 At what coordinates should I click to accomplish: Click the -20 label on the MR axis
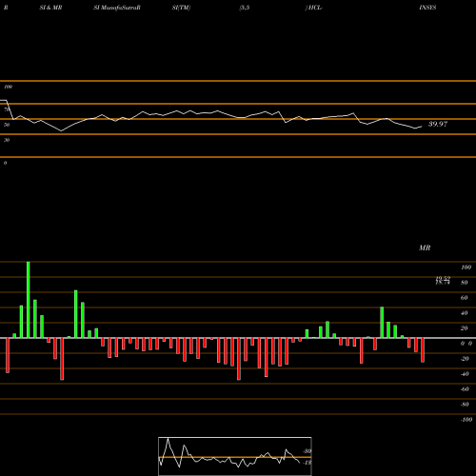click(465, 359)
